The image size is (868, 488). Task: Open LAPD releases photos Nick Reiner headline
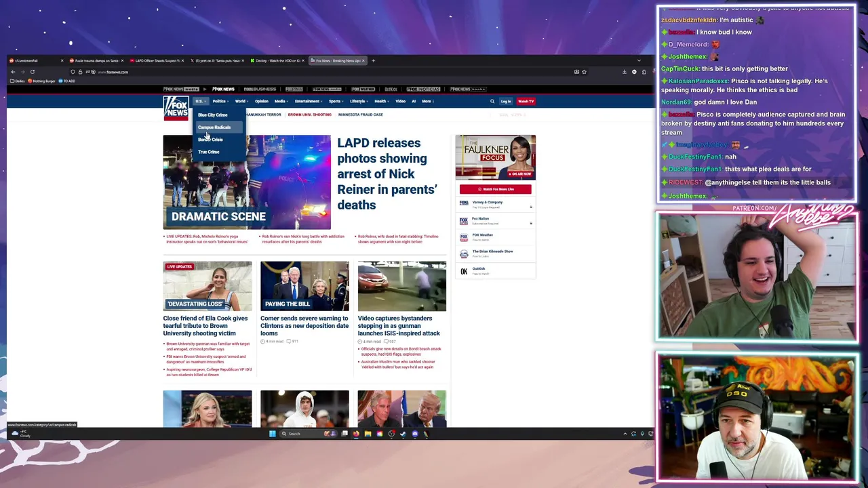coord(387,174)
